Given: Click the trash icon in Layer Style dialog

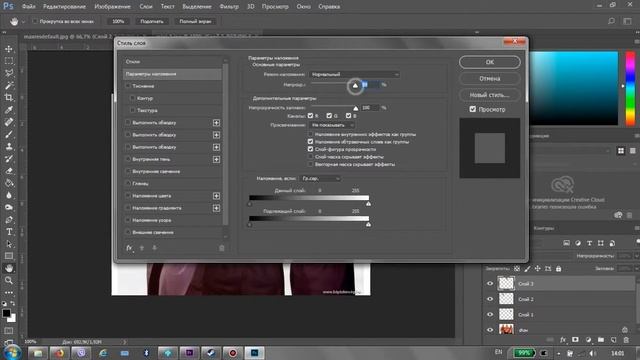Looking at the screenshot, I should [x=222, y=248].
